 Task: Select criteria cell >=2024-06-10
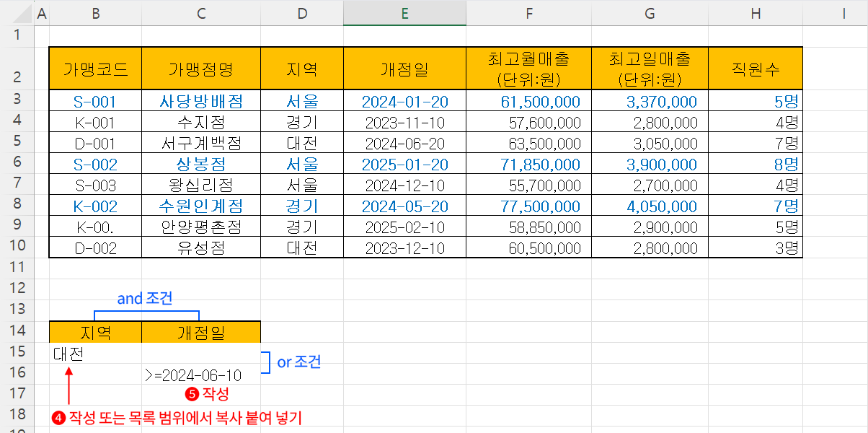(x=201, y=374)
